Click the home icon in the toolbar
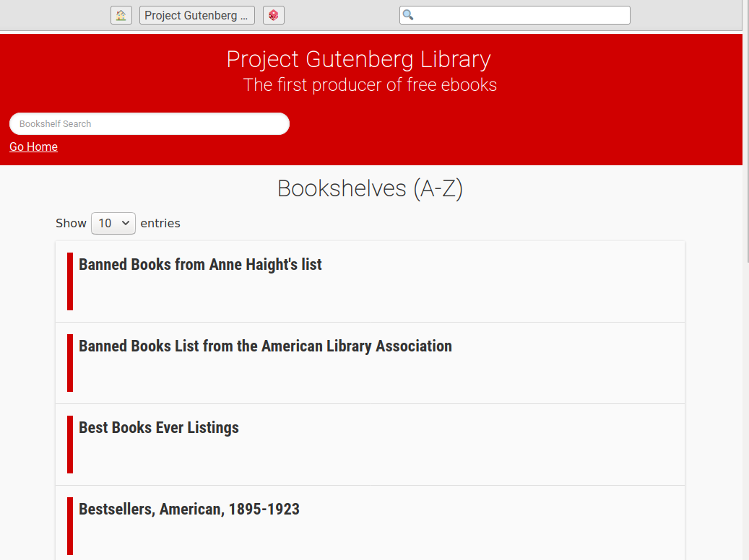Viewport: 749px width, 560px height. [121, 15]
